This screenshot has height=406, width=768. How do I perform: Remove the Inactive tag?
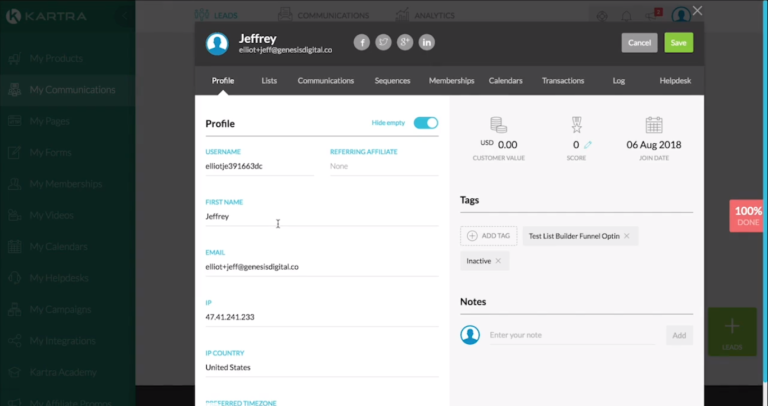point(499,261)
